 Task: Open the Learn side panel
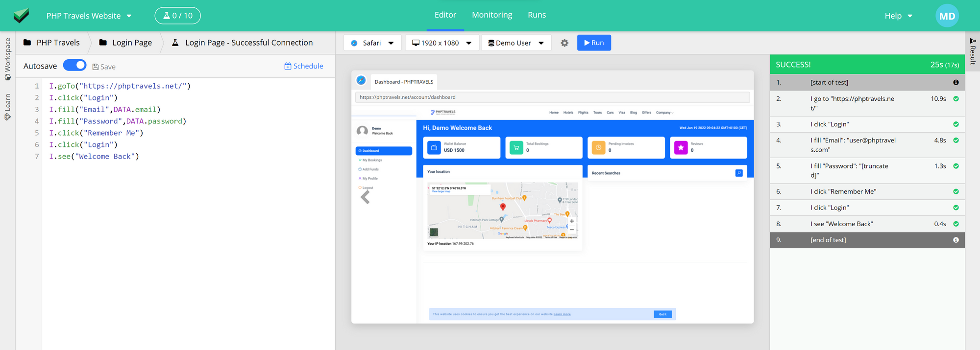pyautogui.click(x=7, y=107)
